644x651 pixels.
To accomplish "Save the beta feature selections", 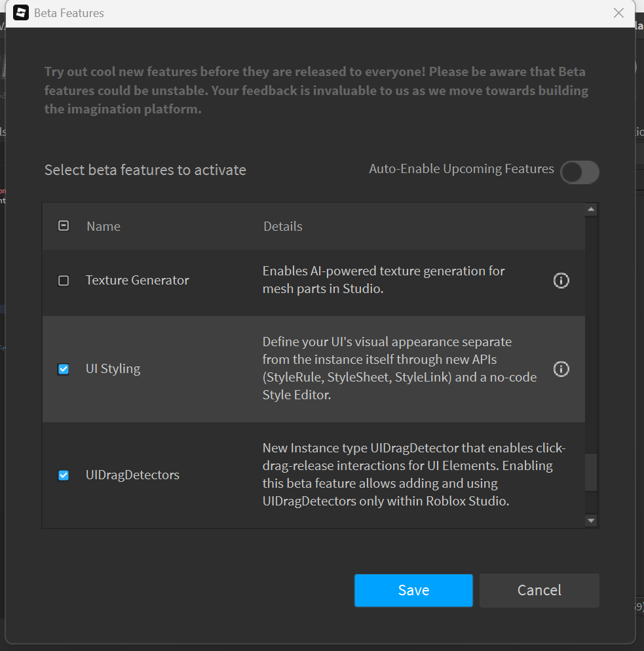I will (413, 591).
